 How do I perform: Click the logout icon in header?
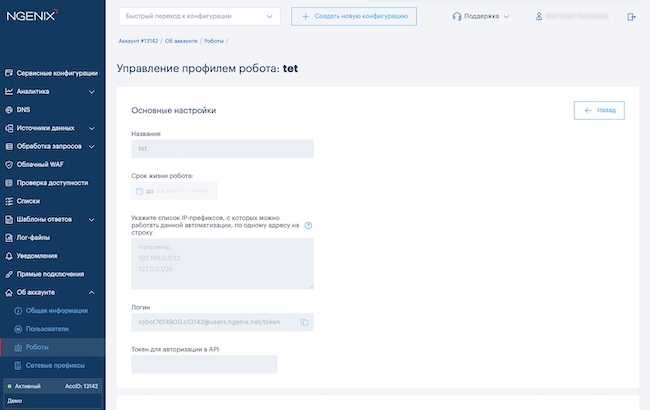[x=631, y=17]
